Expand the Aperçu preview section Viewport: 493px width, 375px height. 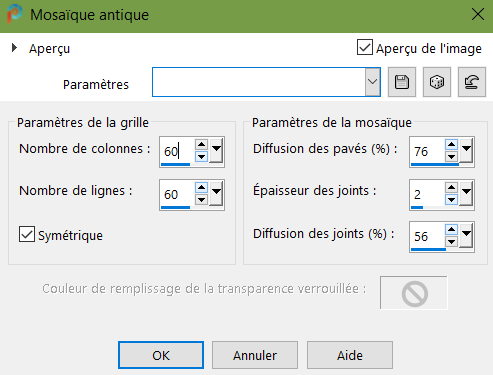tap(14, 48)
